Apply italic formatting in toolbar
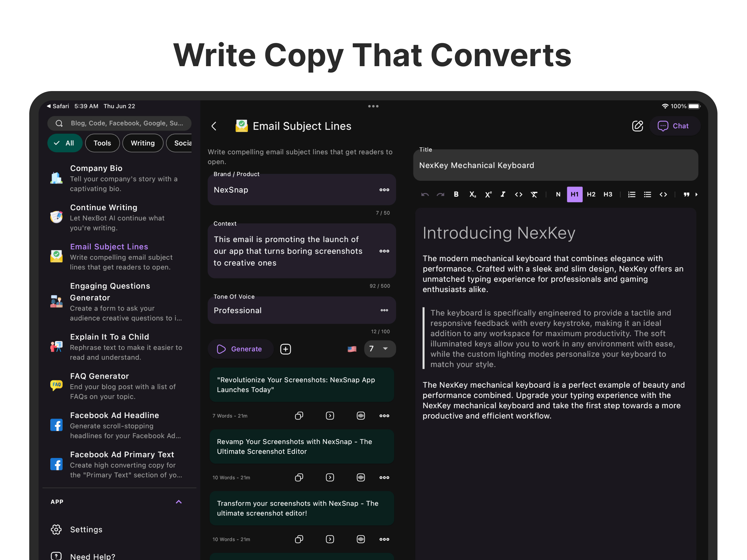This screenshot has width=747, height=560. [503, 194]
